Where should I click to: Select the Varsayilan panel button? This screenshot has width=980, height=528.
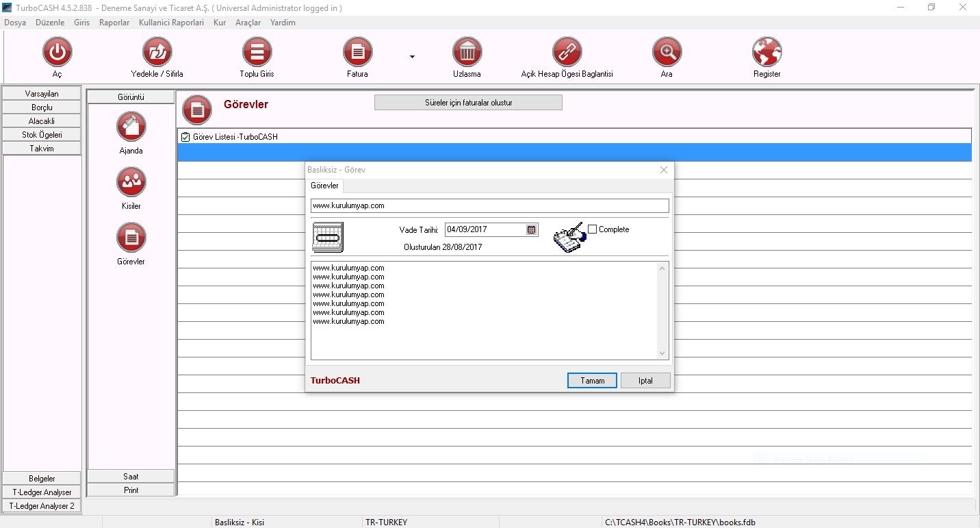42,94
